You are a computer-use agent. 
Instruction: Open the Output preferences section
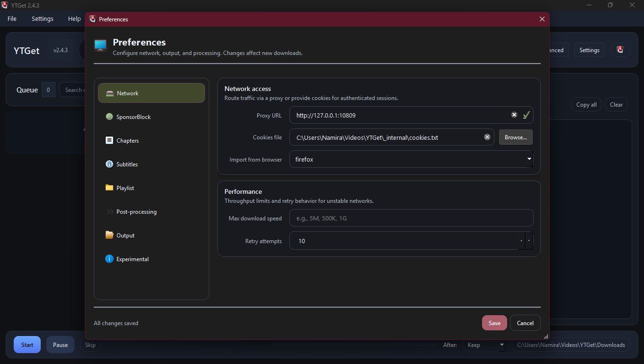click(152, 235)
